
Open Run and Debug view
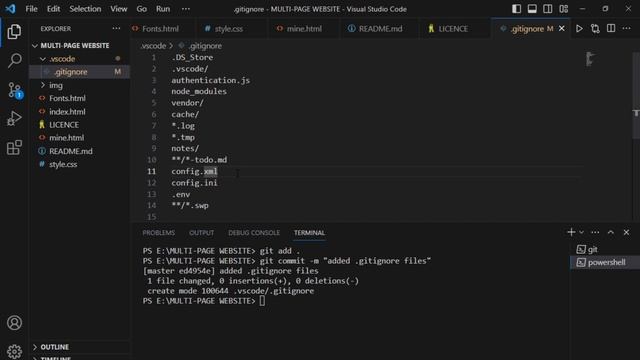tap(14, 119)
